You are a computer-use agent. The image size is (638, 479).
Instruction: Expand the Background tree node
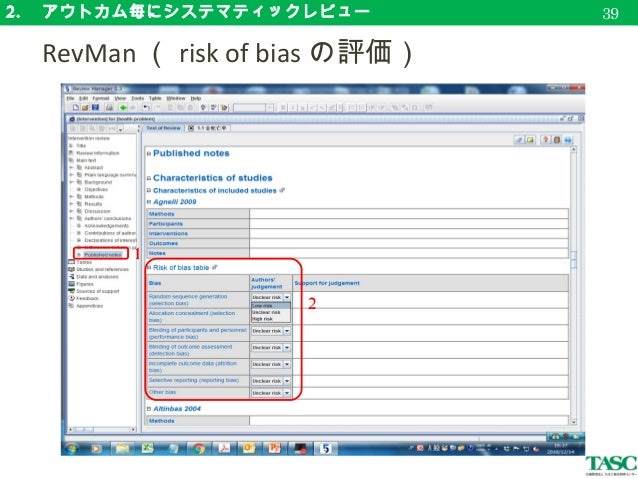point(71,182)
